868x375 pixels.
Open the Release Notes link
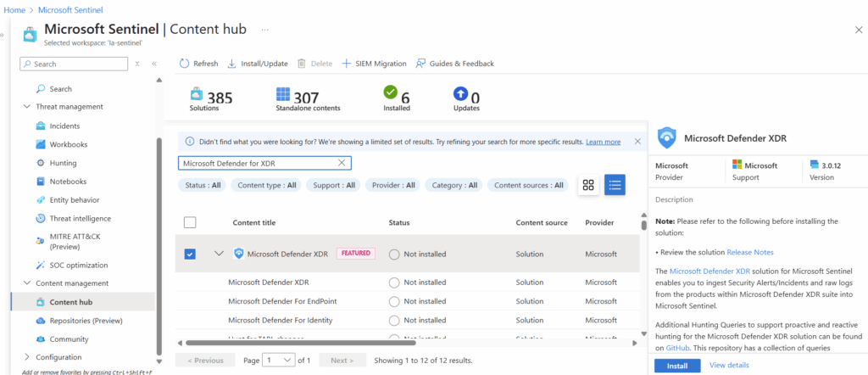[749, 252]
